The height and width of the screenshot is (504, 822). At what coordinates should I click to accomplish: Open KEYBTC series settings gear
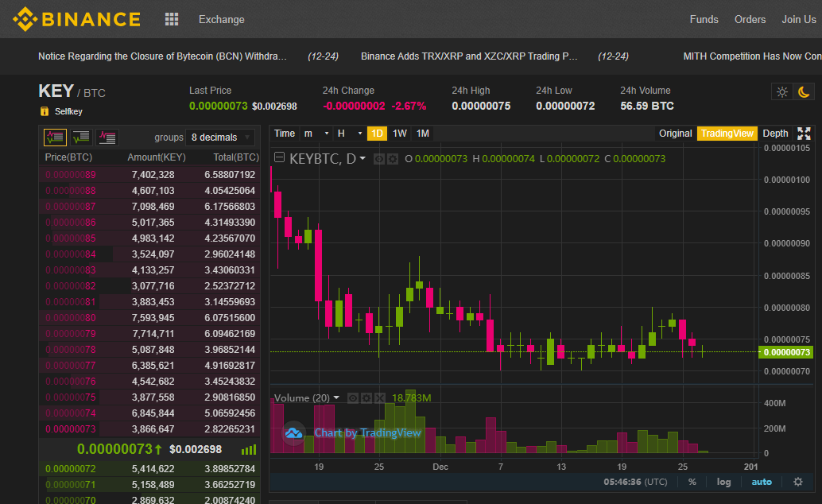point(393,158)
